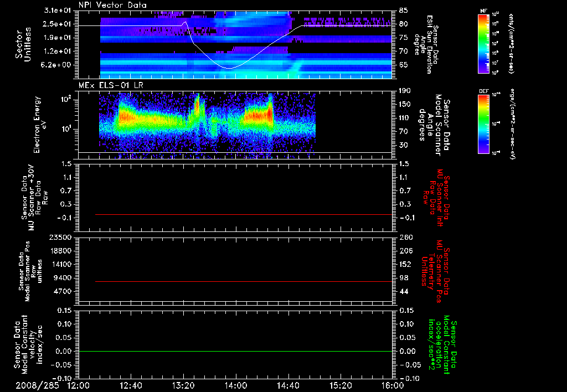Click the "206" telemetry tick label

405,251
